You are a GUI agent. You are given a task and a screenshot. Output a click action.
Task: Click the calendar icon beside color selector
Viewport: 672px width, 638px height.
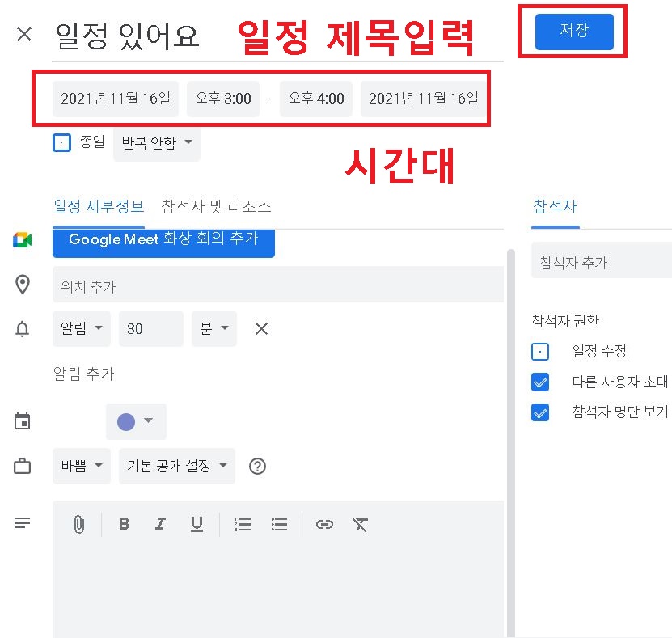[23, 420]
